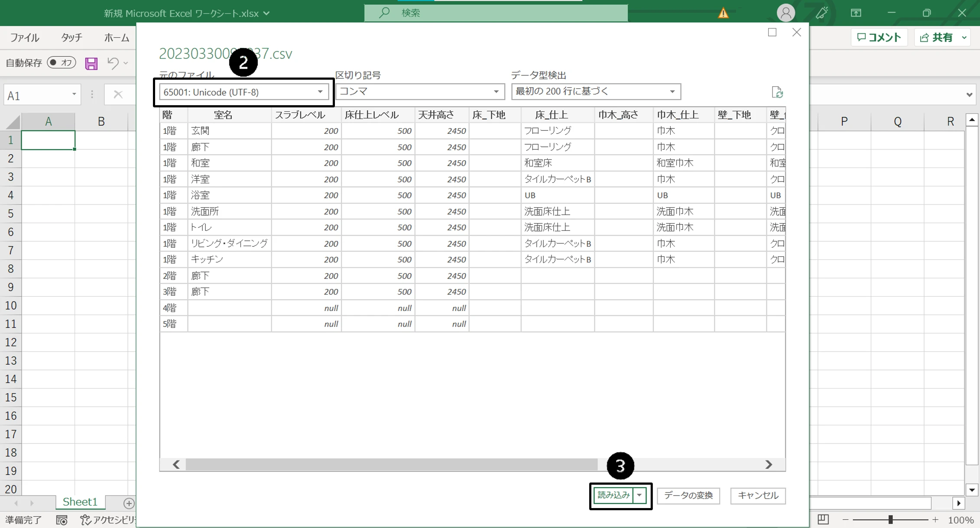Click the search magnifier icon
The width and height of the screenshot is (980, 528).
click(384, 13)
